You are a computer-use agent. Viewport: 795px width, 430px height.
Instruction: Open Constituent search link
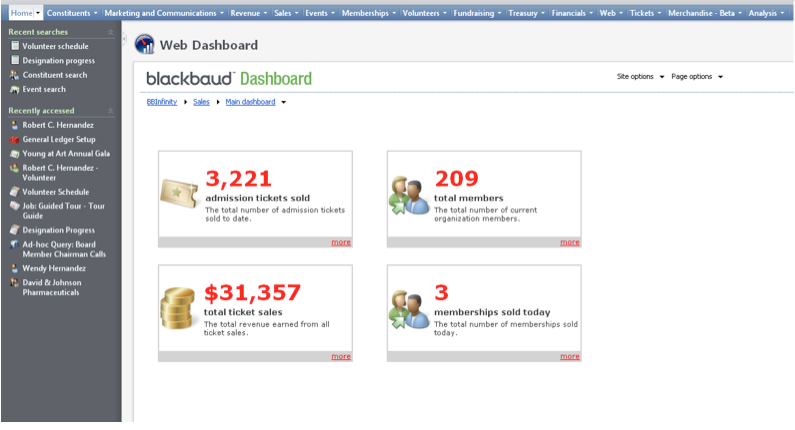tap(55, 75)
